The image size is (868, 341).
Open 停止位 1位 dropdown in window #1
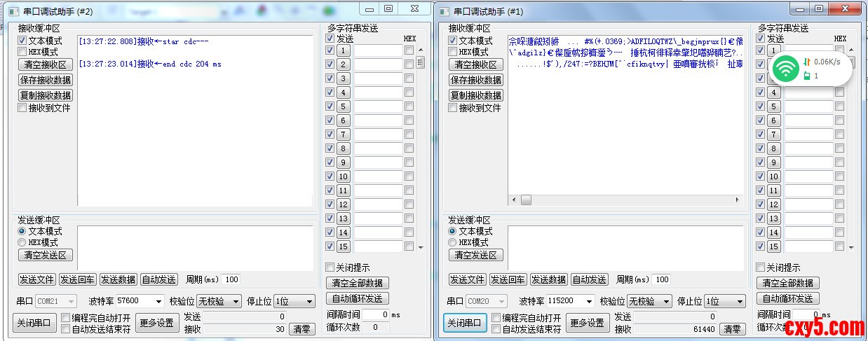[725, 301]
